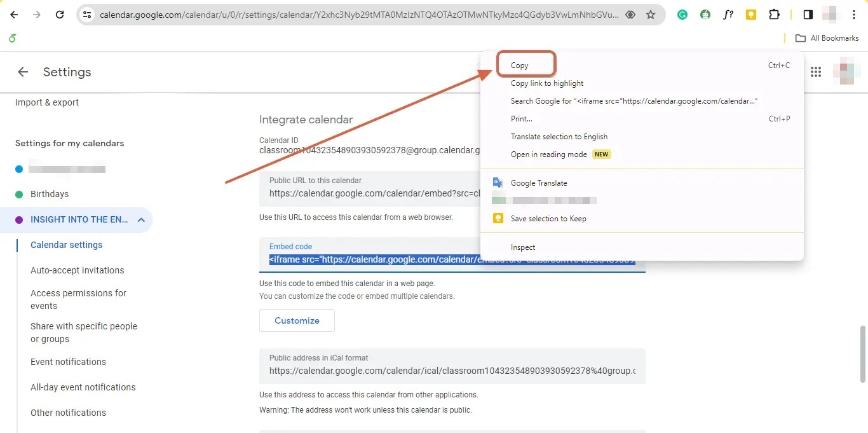Click the address bar translate/lens icon

pos(630,15)
